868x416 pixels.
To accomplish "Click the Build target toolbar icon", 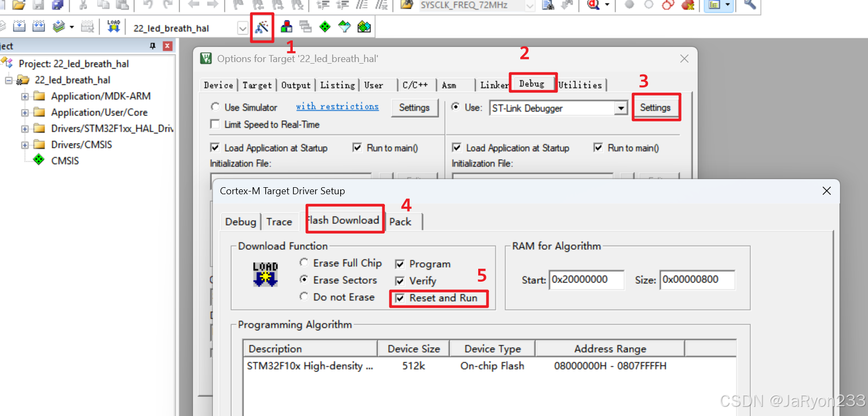I will coord(19,26).
